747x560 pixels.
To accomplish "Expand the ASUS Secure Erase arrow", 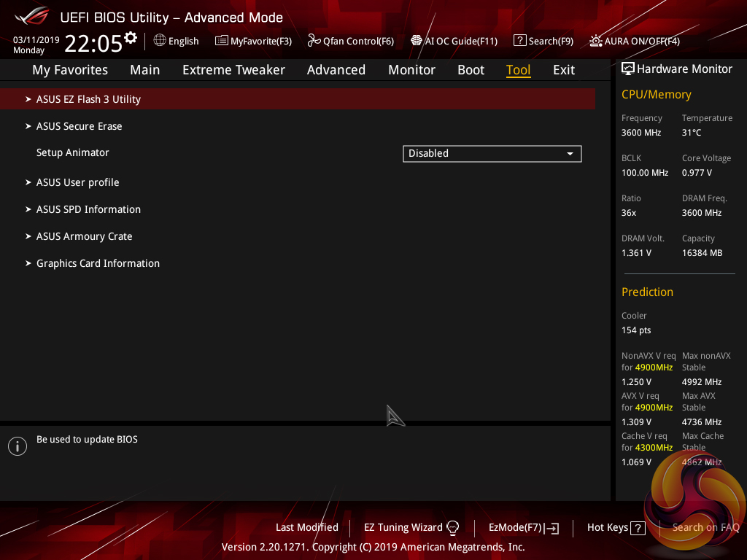I will pyautogui.click(x=28, y=126).
